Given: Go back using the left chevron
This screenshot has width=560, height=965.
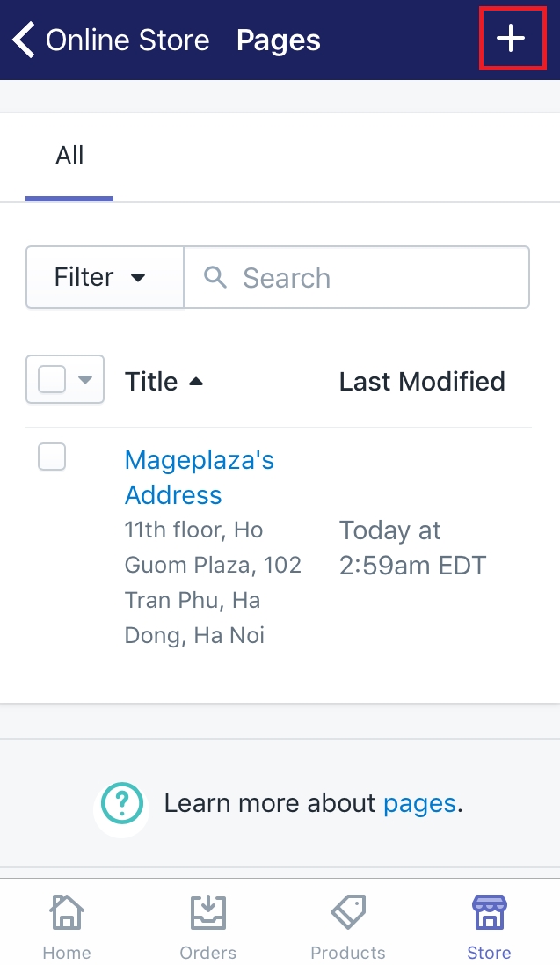Looking at the screenshot, I should (x=24, y=40).
